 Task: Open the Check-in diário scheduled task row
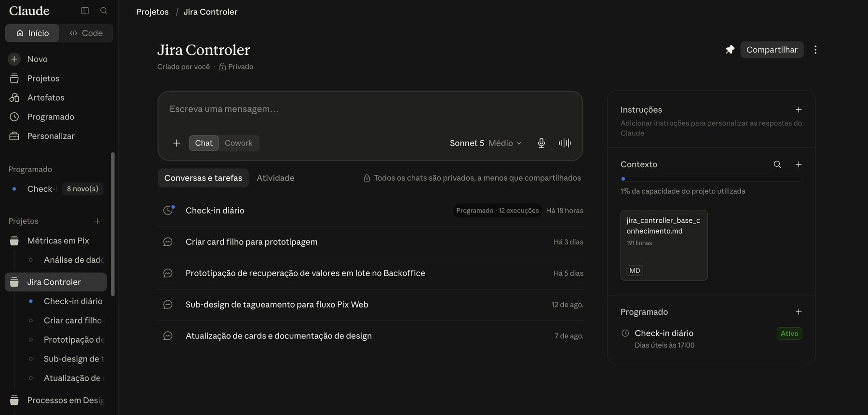coord(370,211)
